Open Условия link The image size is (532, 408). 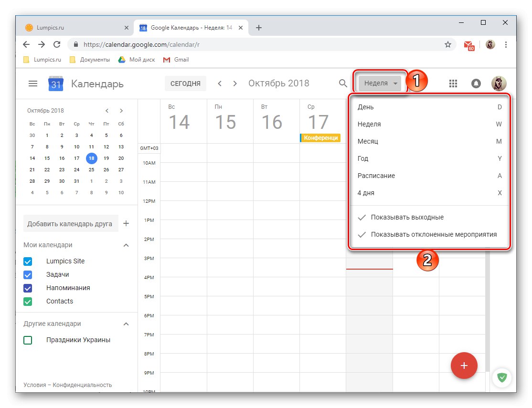34,385
